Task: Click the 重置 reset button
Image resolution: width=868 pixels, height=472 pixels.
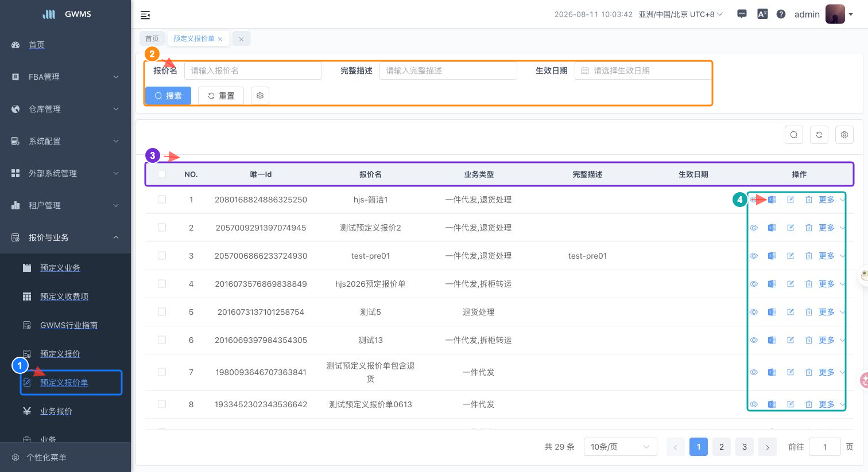Action: pyautogui.click(x=221, y=96)
